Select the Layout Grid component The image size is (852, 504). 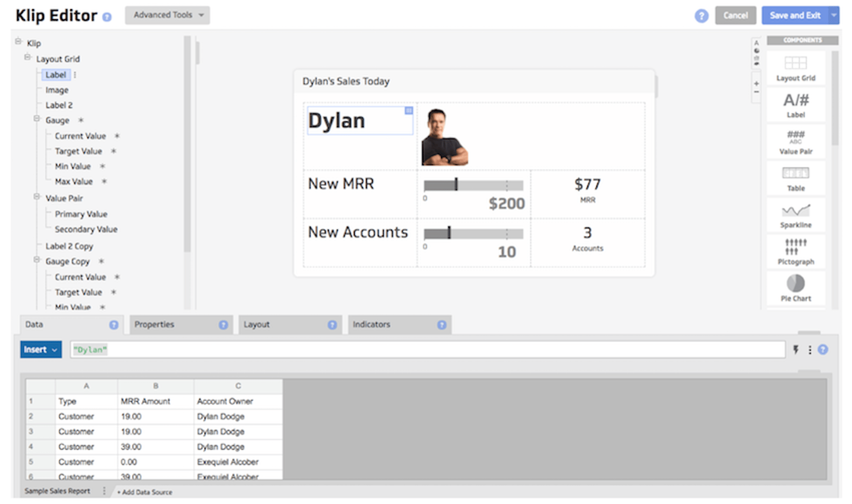(x=796, y=68)
